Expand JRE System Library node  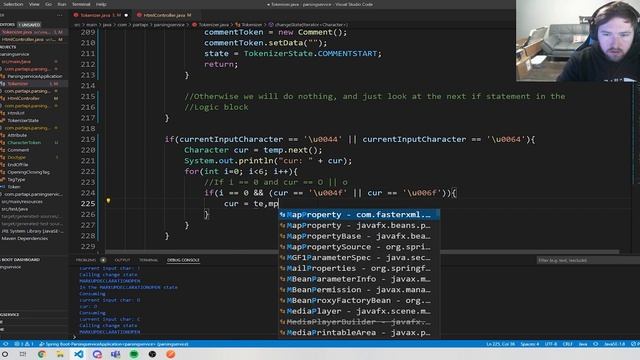[x=33, y=231]
